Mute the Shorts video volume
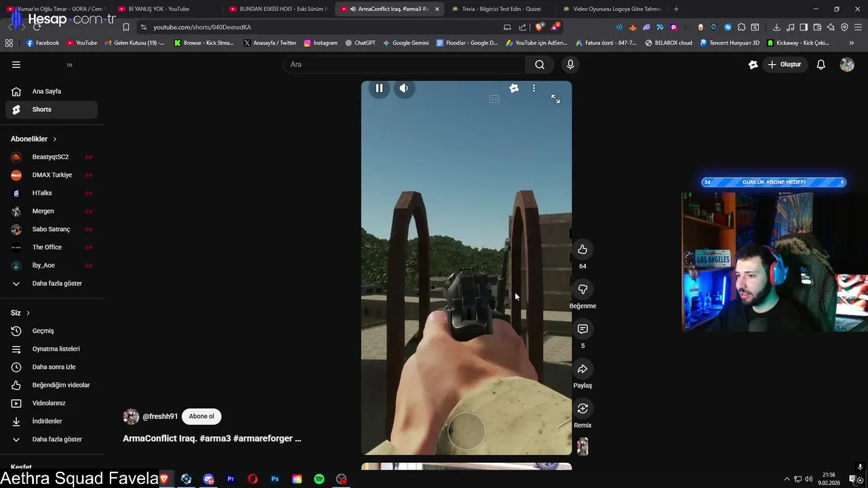 [403, 88]
